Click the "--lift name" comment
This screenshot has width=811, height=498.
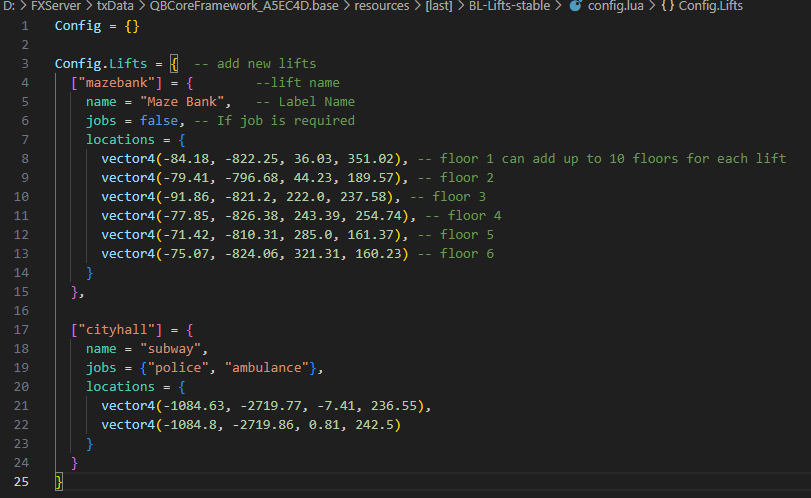(298, 83)
